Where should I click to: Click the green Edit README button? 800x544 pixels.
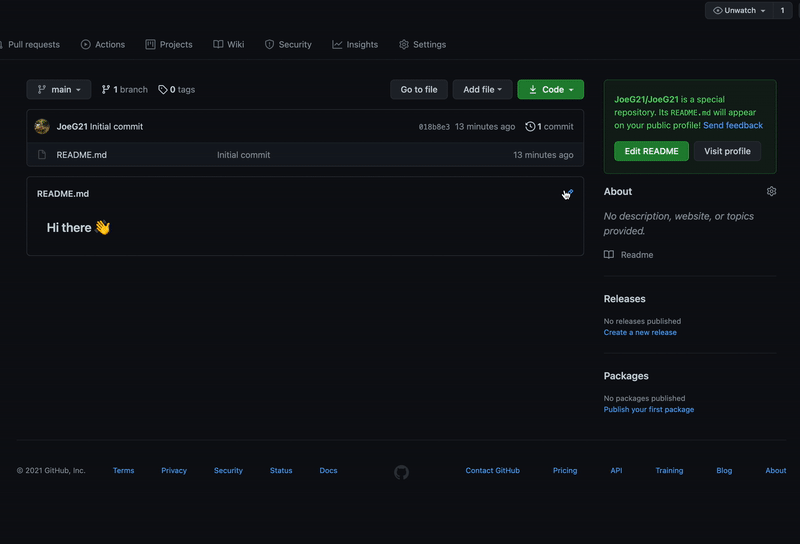click(x=651, y=151)
